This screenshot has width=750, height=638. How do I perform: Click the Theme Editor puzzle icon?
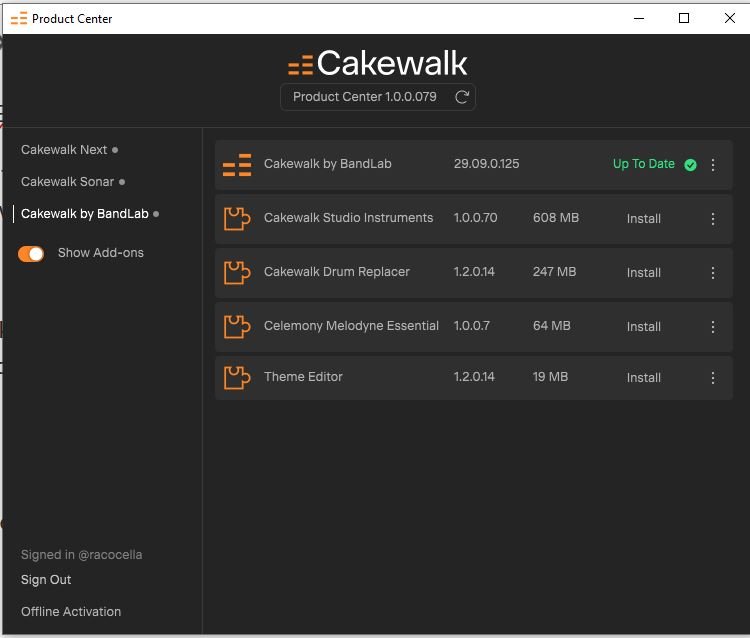click(x=237, y=378)
